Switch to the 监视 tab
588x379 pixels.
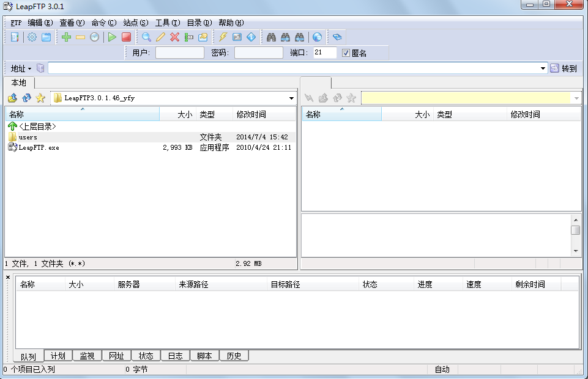(x=87, y=355)
